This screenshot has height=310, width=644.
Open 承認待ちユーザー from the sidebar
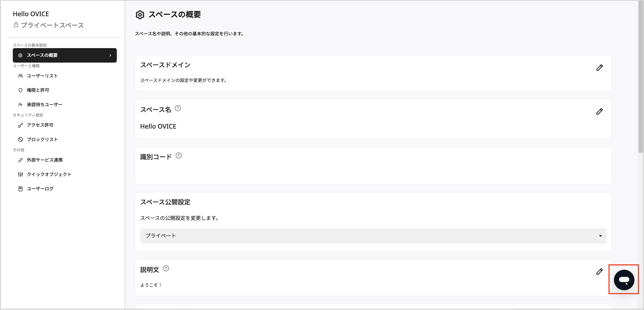pos(45,104)
